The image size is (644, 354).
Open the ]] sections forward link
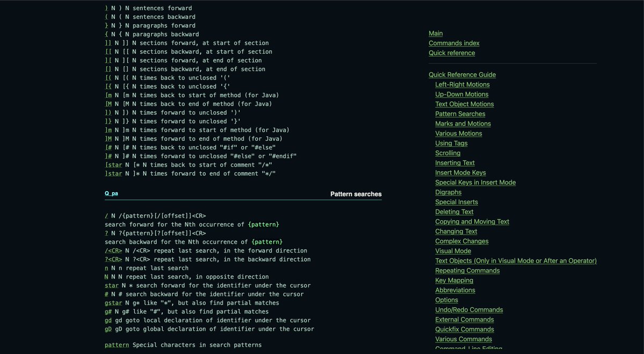pyautogui.click(x=108, y=43)
